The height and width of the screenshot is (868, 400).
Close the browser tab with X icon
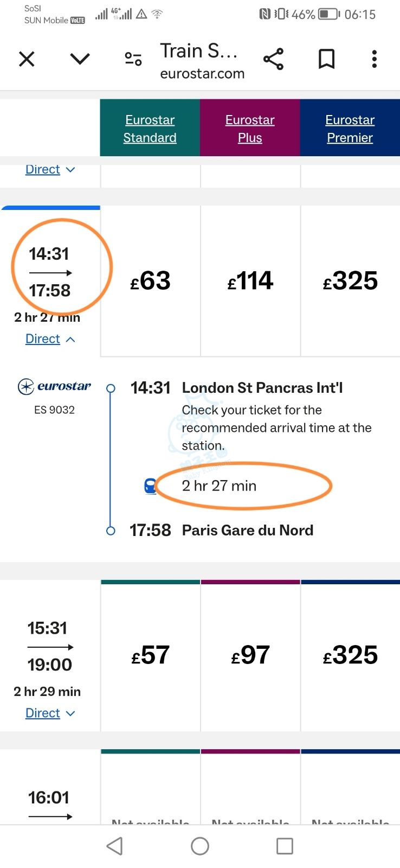[27, 59]
